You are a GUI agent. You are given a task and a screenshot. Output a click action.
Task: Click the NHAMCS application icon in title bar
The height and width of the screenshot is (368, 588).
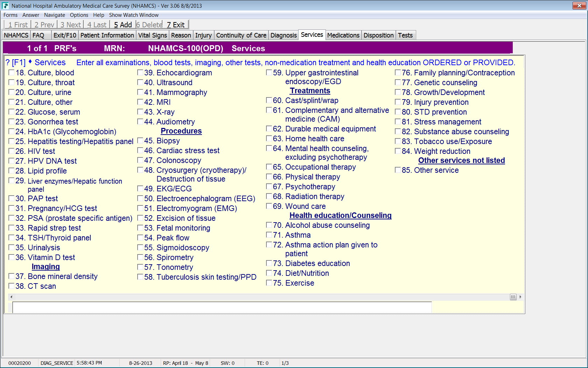tap(5, 6)
